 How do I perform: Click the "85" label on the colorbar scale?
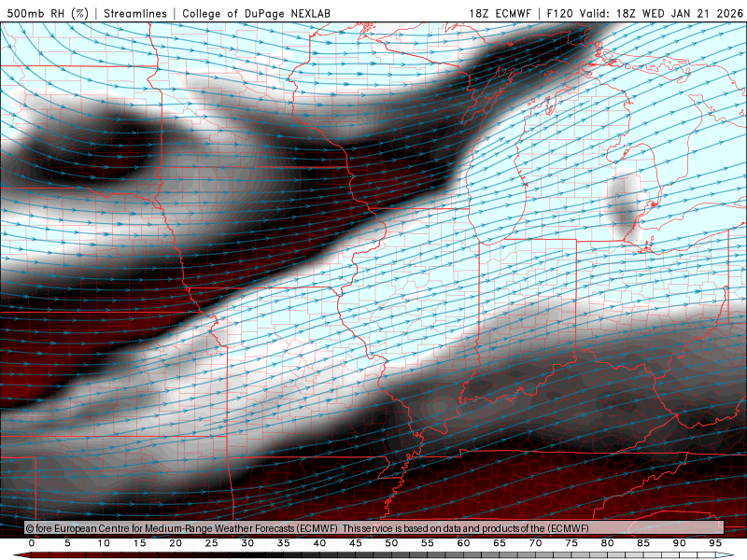pyautogui.click(x=643, y=543)
